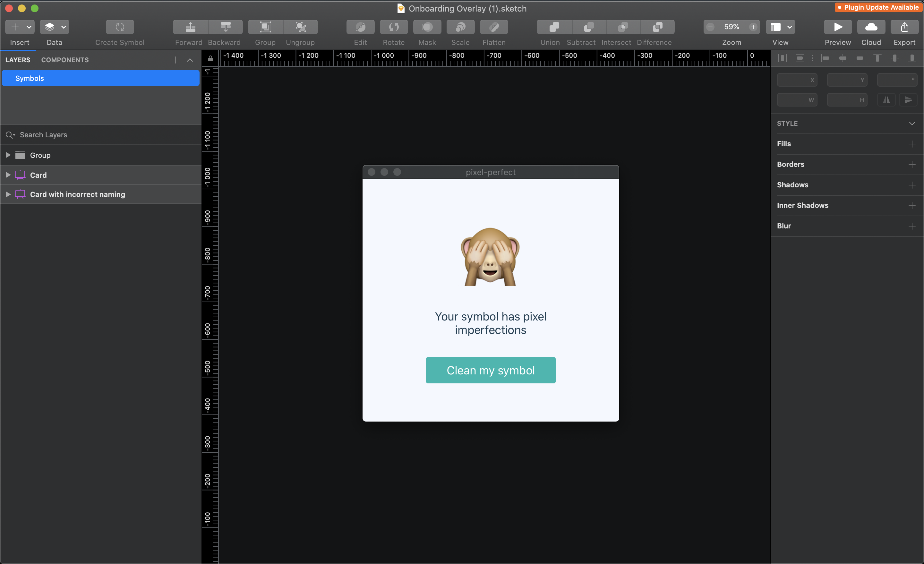
Task: Click the Preview play button
Action: [838, 27]
